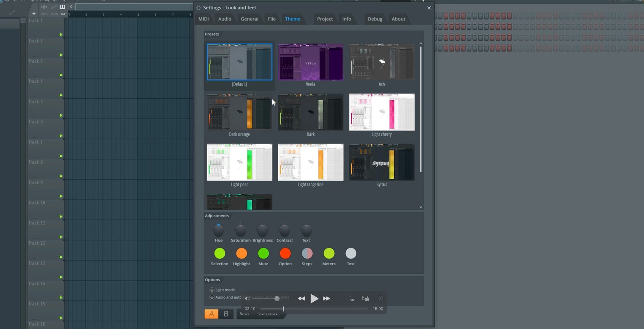Screen dimensions: 644x329
Task: Select state B button
Action: [x=226, y=314]
